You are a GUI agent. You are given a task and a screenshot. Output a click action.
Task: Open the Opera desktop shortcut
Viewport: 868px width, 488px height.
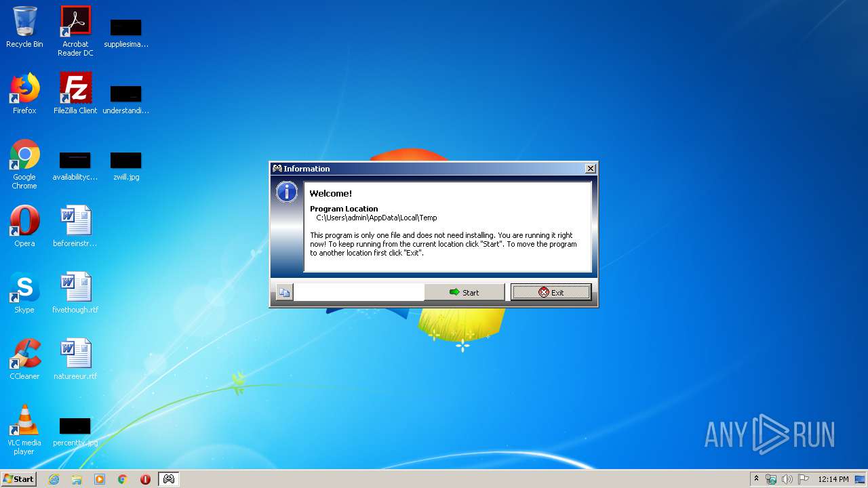pyautogui.click(x=24, y=227)
